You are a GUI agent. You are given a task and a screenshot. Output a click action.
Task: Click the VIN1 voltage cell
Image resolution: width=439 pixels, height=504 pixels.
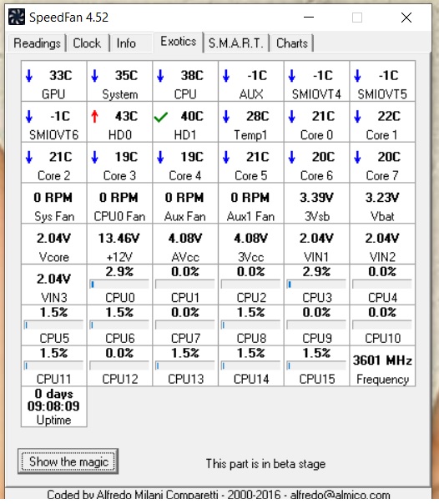[x=317, y=244]
